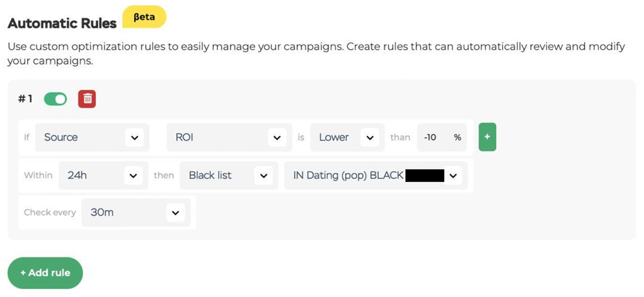644x297 pixels.
Task: Click the + Add rule button
Action: pos(45,273)
